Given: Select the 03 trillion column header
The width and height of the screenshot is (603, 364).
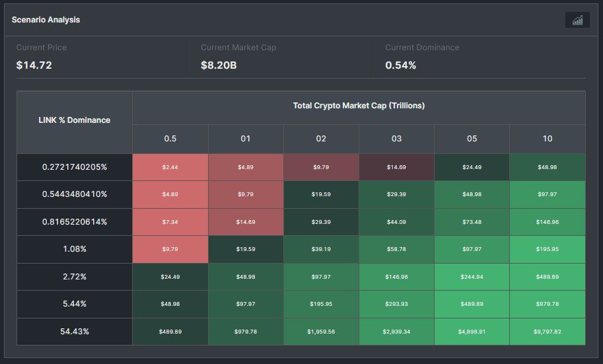Looking at the screenshot, I should (396, 139).
